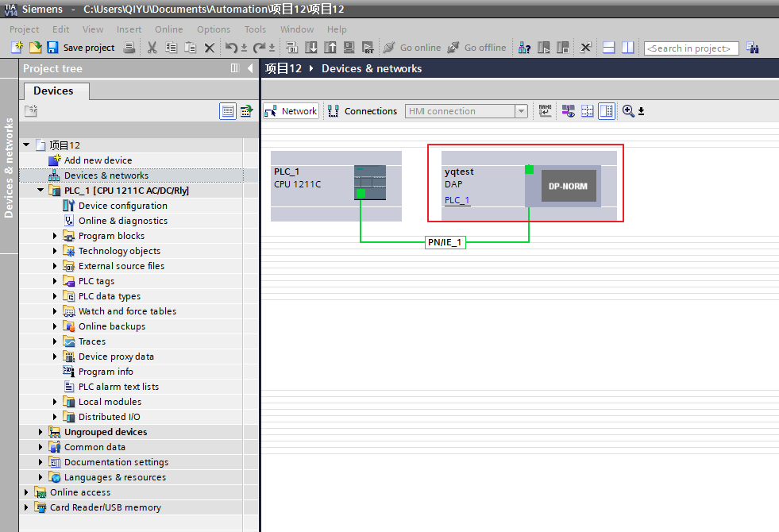The height and width of the screenshot is (532, 779).
Task: Click the Delete X icon in toolbar
Action: (x=210, y=48)
